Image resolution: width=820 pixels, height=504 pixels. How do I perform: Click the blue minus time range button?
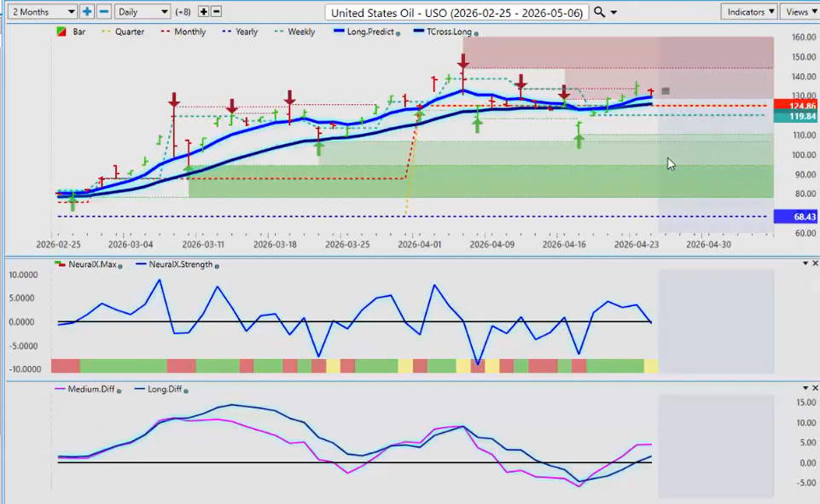click(103, 12)
